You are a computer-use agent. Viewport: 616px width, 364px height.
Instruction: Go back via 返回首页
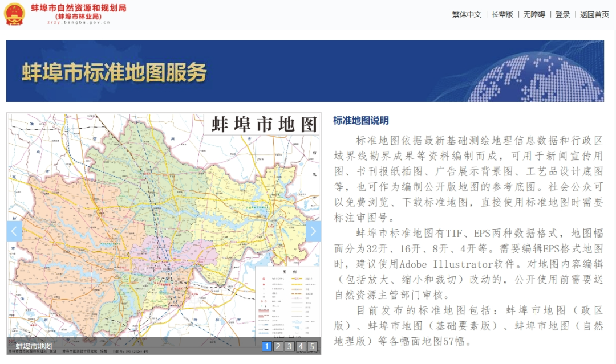tap(594, 15)
